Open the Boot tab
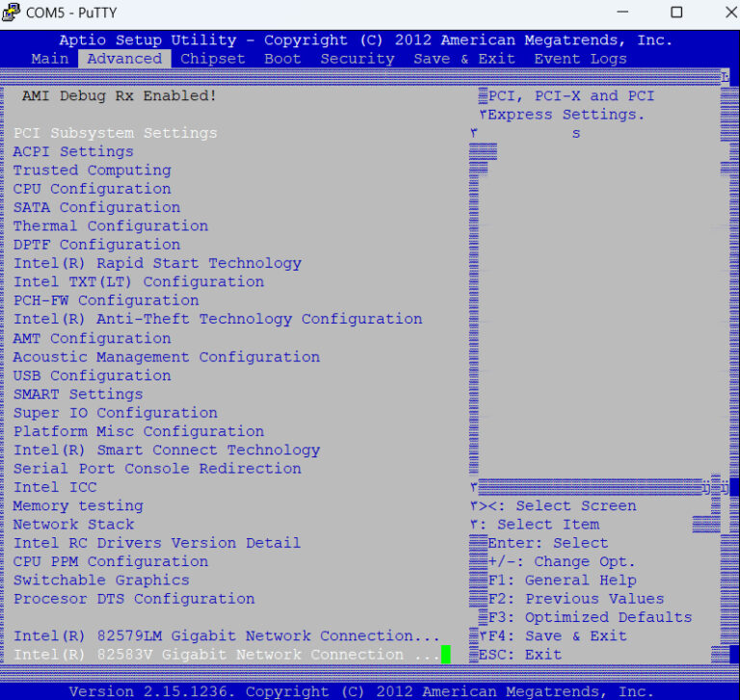740x700 pixels. tap(282, 59)
